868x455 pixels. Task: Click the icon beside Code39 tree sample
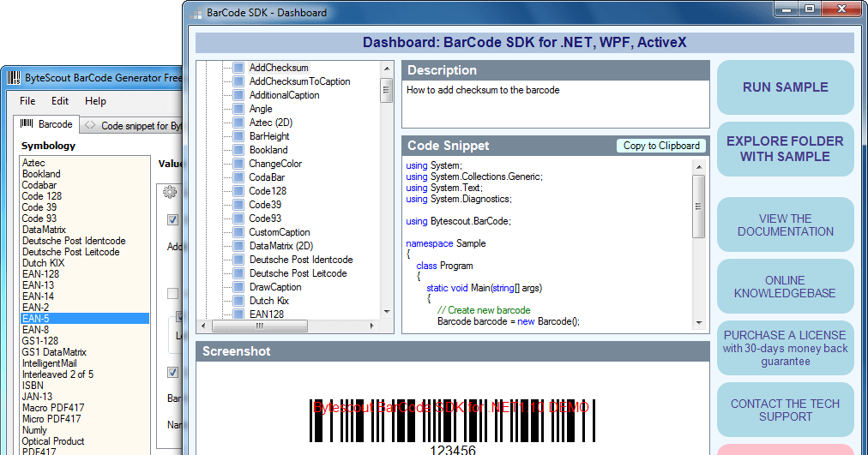click(238, 205)
